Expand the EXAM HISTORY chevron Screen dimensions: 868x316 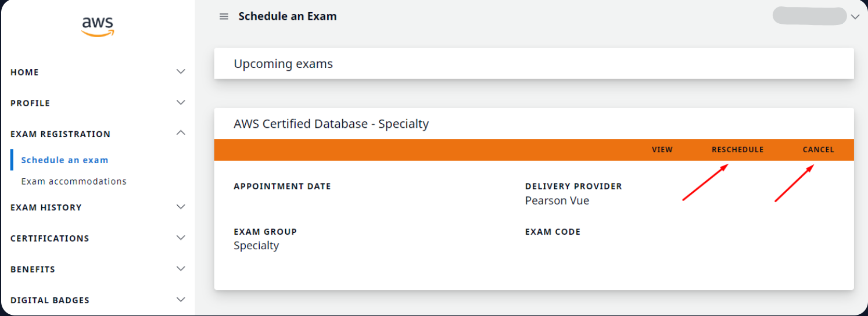coord(181,207)
